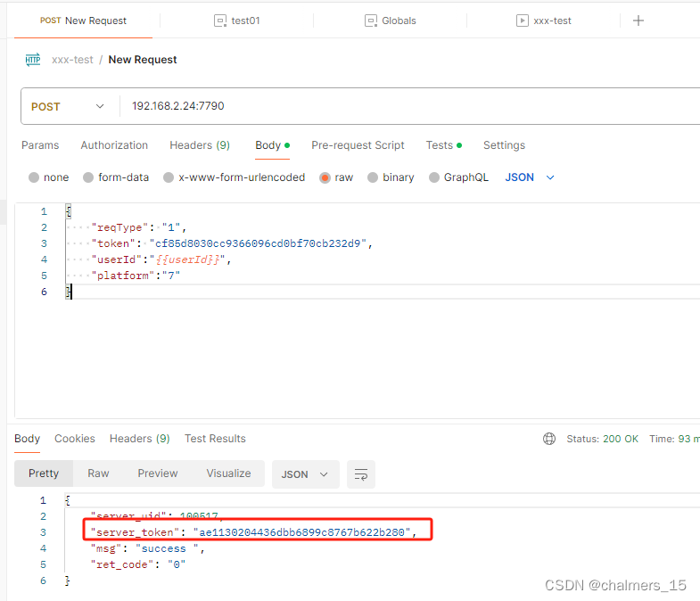This screenshot has width=700, height=601.
Task: Select the GraphQL body option
Action: [434, 177]
